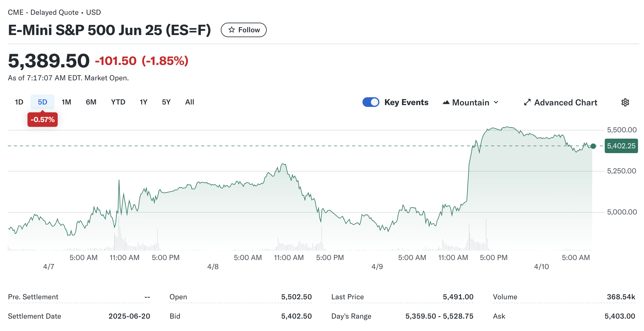Viewport: 644px width, 331px height.
Task: Show the All time range
Action: 189,102
